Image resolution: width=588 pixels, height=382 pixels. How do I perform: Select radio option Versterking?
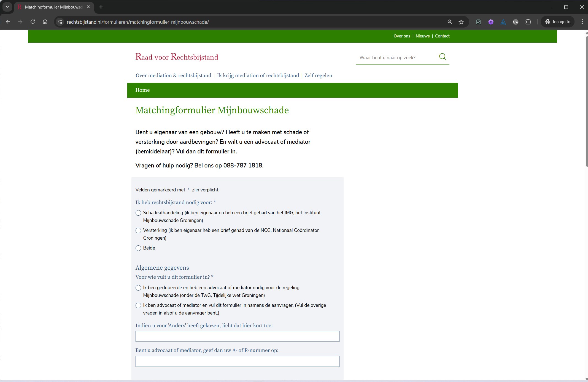tap(138, 231)
